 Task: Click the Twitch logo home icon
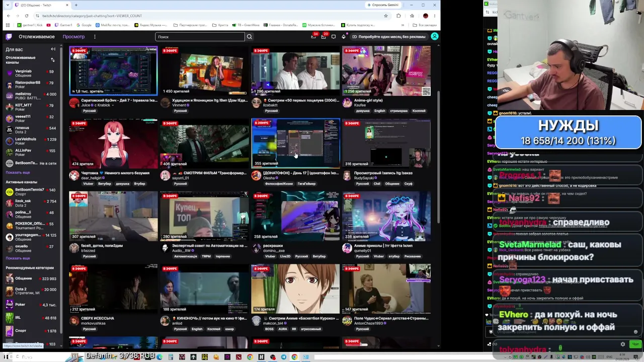click(9, 37)
